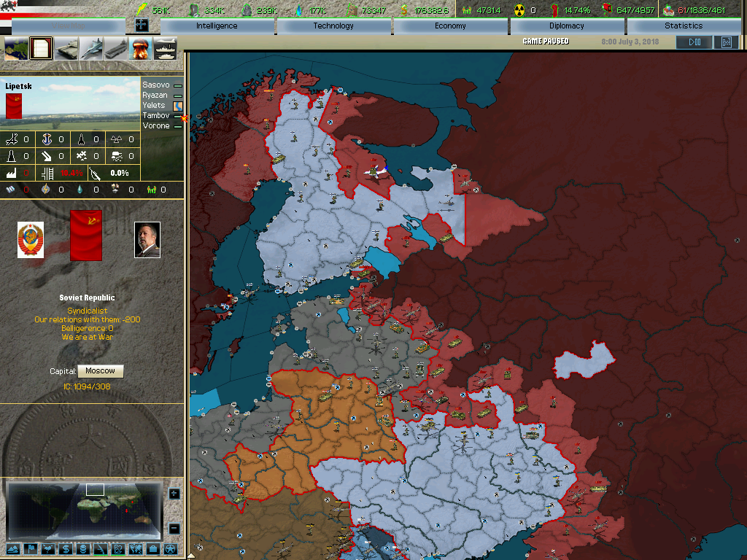Select the nuclear explosion mushroom cloud icon
Image resolution: width=747 pixels, height=560 pixels.
tap(140, 49)
